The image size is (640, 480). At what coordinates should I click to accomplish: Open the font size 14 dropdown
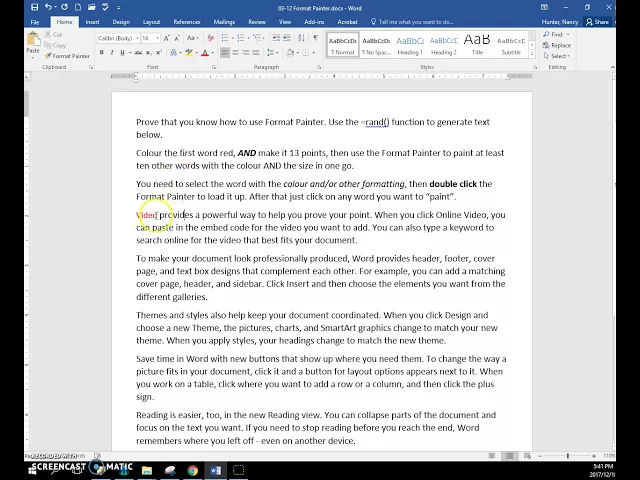tap(157, 38)
